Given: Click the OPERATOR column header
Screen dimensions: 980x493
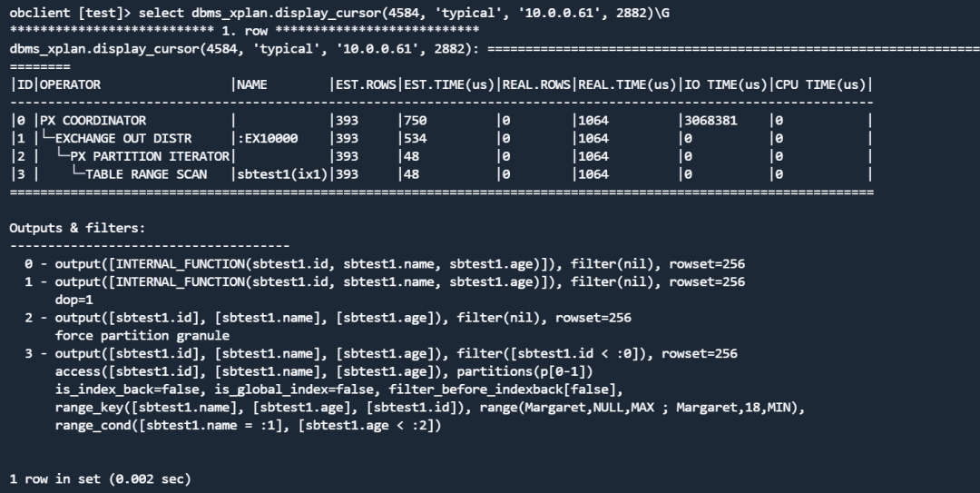Looking at the screenshot, I should tap(70, 84).
